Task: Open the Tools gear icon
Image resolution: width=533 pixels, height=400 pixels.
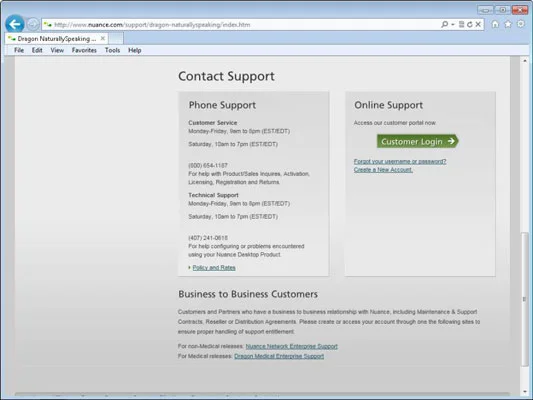Action: [x=520, y=24]
